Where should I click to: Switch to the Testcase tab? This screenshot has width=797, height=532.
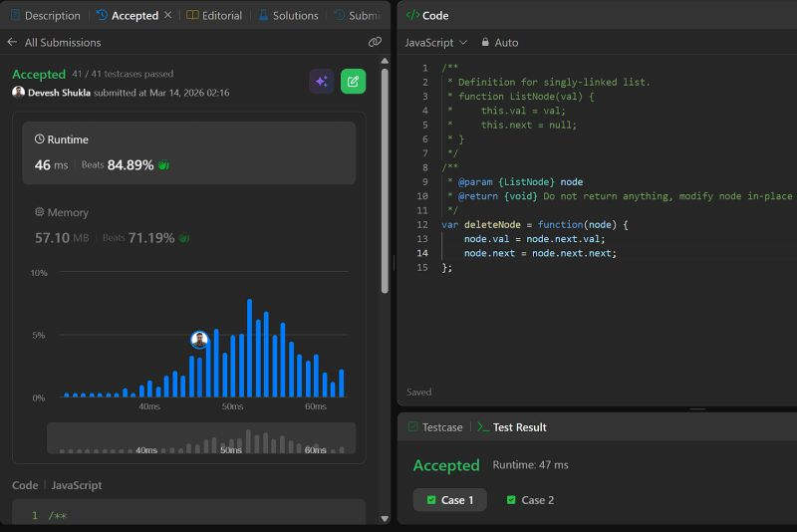tap(435, 427)
